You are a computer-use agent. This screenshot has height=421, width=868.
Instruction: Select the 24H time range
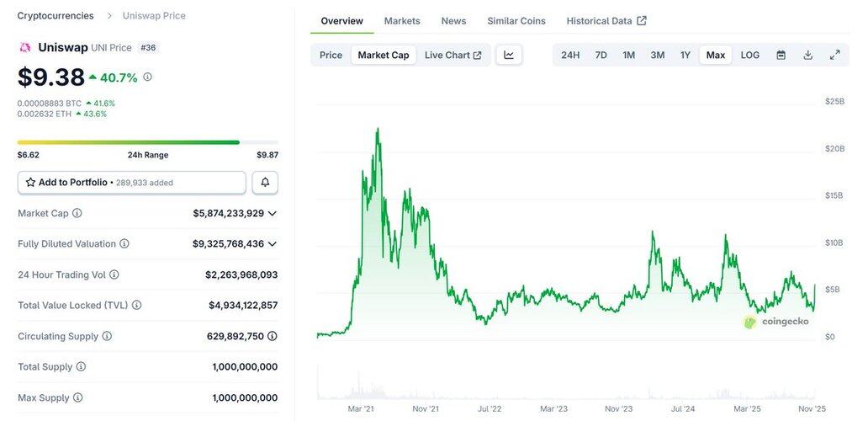tap(570, 55)
